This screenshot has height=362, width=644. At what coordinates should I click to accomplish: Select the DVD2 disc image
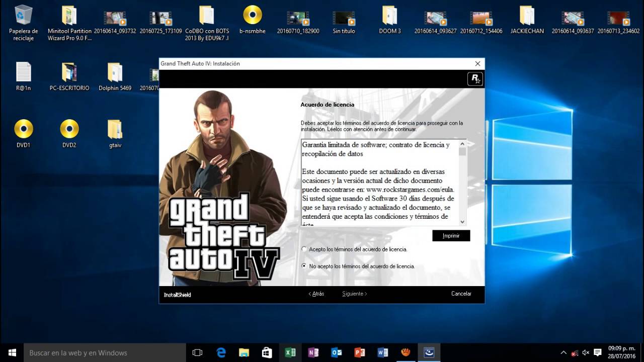click(69, 134)
